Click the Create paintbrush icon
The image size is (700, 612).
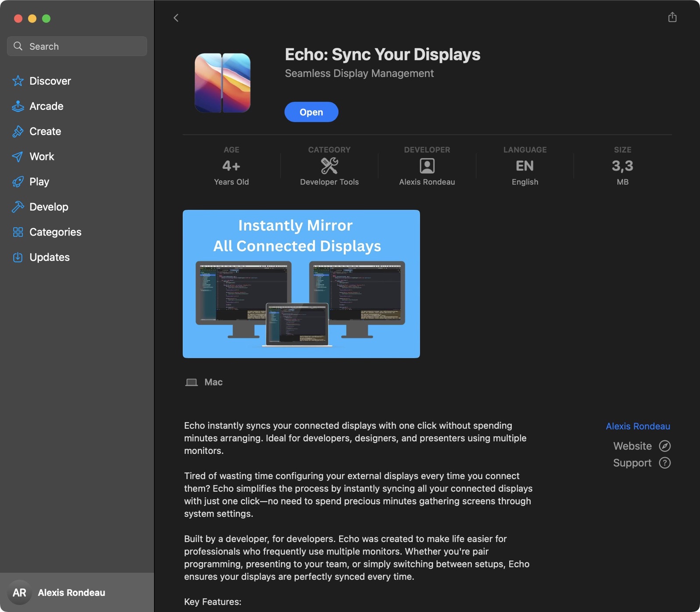pyautogui.click(x=18, y=131)
